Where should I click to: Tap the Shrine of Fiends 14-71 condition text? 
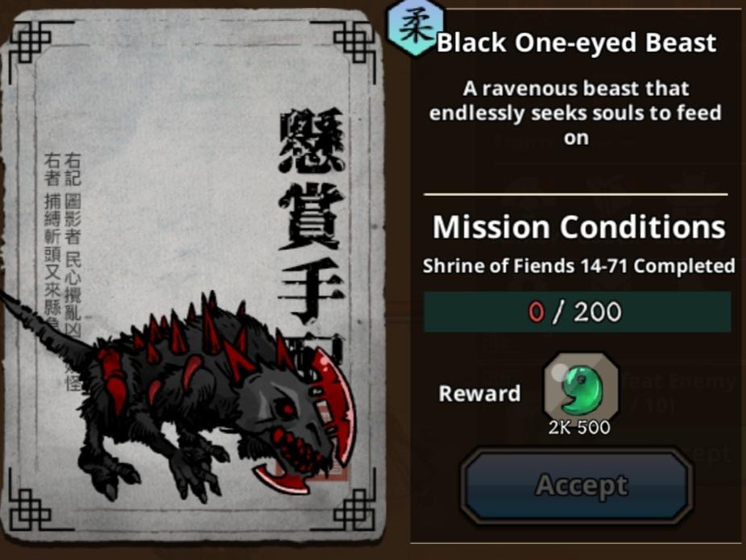(x=579, y=265)
